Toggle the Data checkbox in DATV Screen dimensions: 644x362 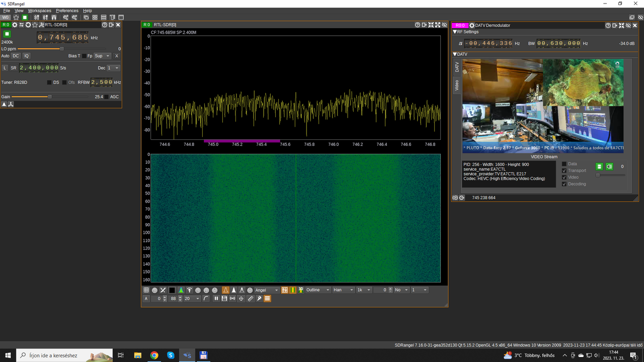[564, 164]
